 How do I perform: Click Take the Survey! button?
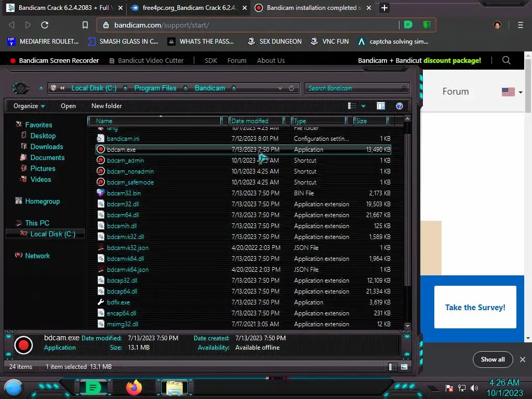coord(475,307)
